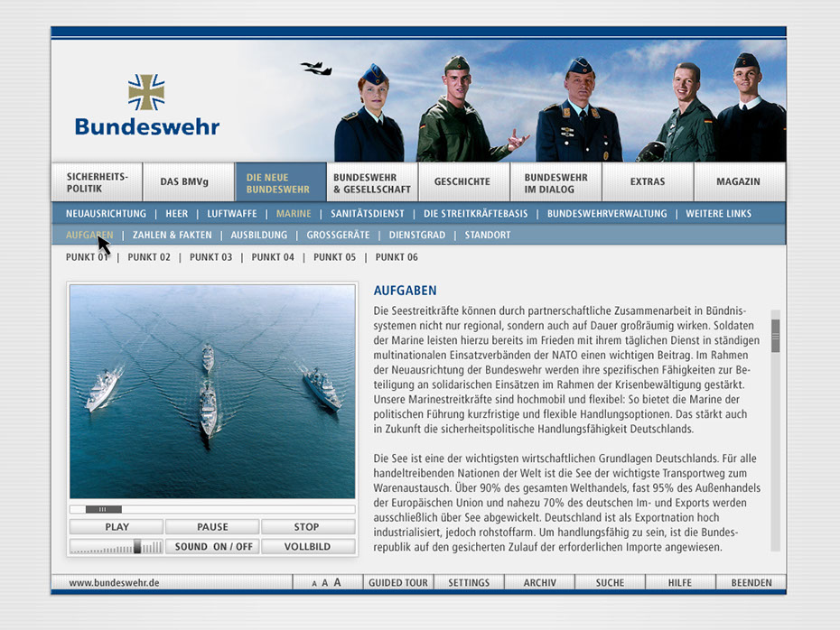Viewport: 840px width, 630px height.
Task: Click the video progress bar handle
Action: tap(104, 510)
